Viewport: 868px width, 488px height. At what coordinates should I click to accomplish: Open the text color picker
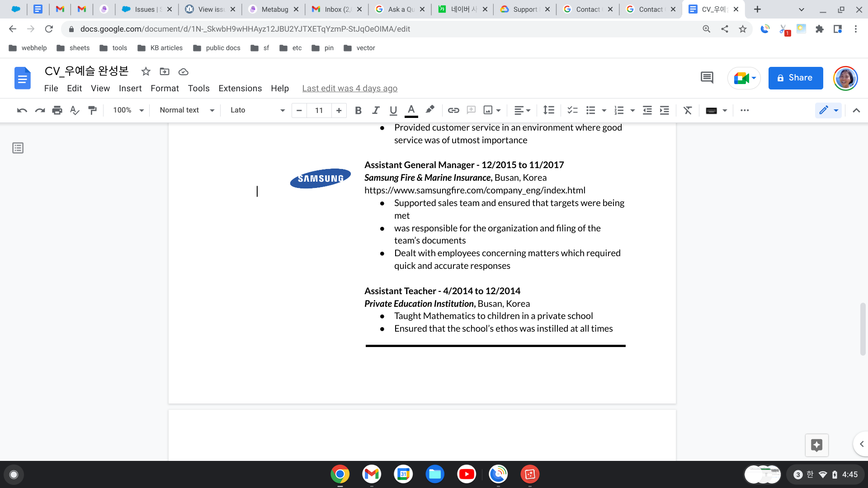point(411,110)
